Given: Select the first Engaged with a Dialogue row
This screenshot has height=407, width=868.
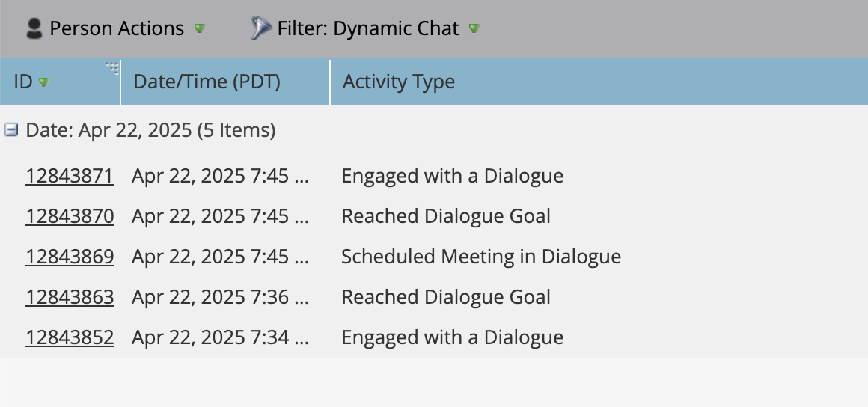Looking at the screenshot, I should [434, 176].
